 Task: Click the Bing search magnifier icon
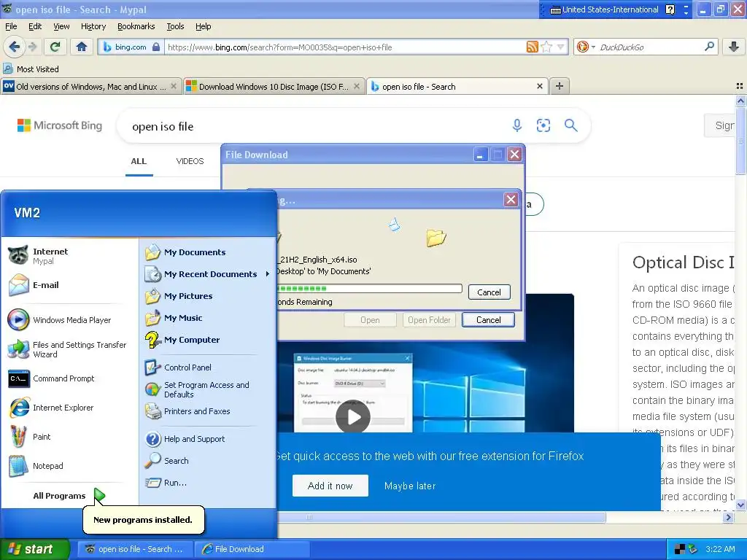click(570, 125)
